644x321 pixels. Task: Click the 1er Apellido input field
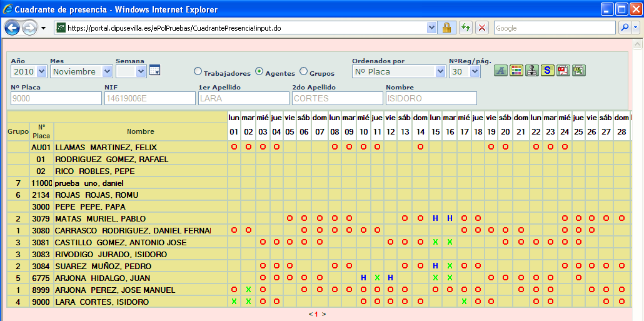(243, 98)
